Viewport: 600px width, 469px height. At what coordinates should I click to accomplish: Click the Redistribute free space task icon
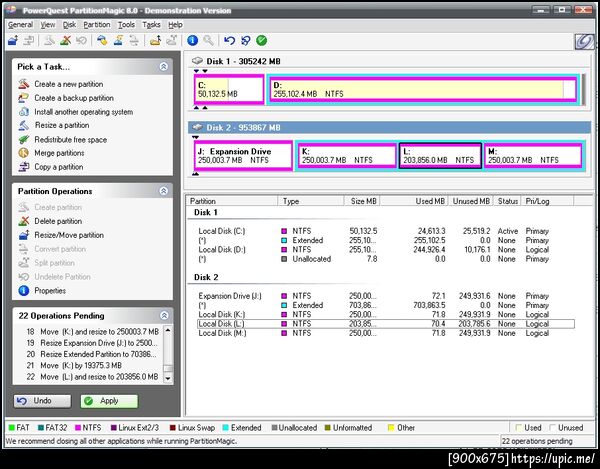pyautogui.click(x=24, y=139)
